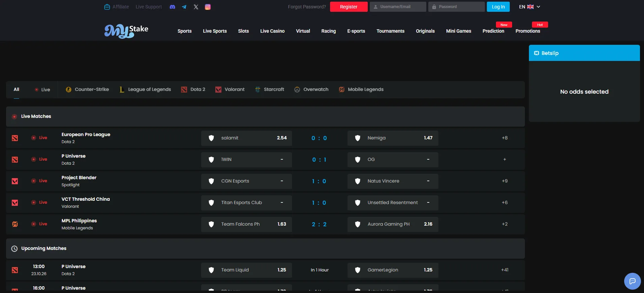Click Valorant icon in Project Blender row
Screen dimensions: 644x293
pos(15,181)
